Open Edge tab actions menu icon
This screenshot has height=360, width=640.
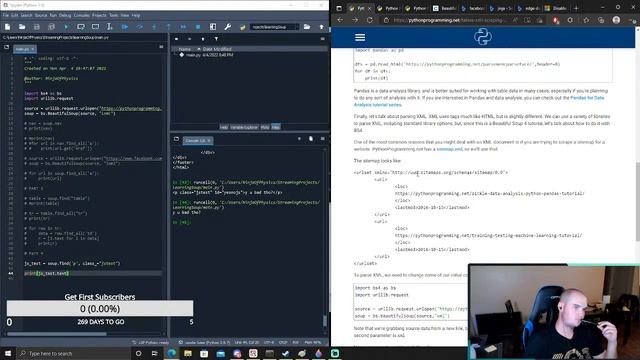[339, 8]
